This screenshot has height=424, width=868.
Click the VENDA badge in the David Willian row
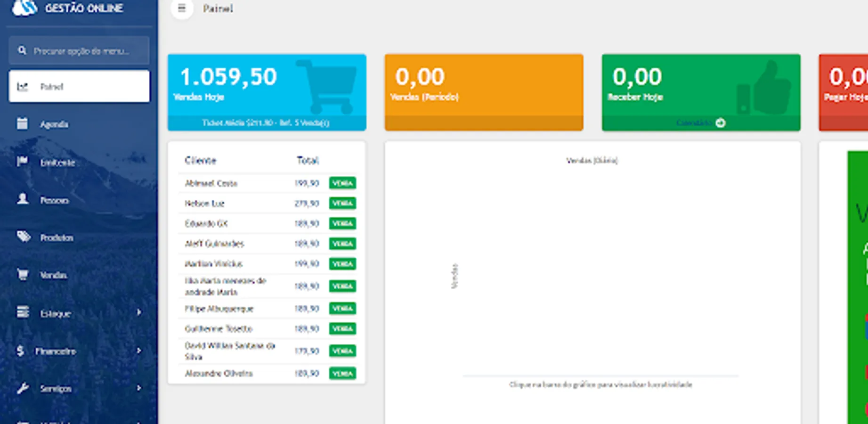(x=342, y=351)
